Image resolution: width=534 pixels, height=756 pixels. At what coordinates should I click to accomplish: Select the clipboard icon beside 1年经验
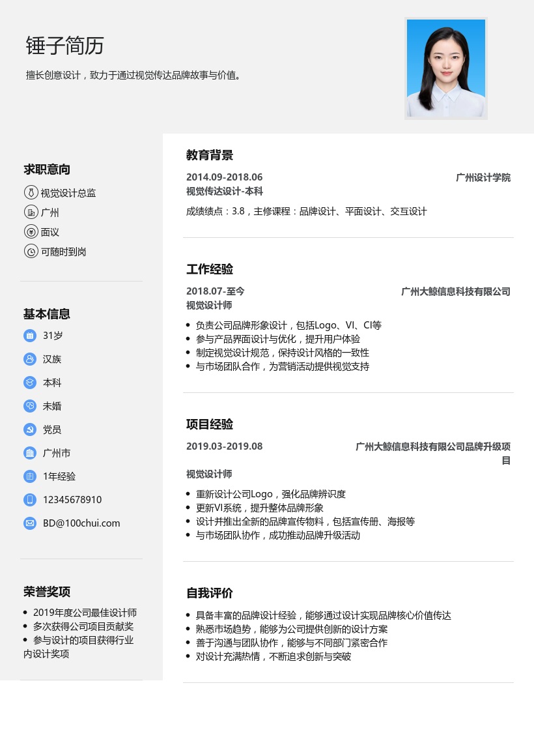(30, 476)
